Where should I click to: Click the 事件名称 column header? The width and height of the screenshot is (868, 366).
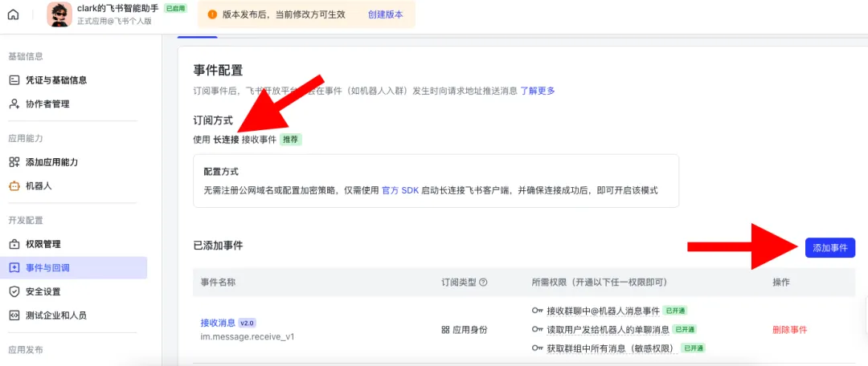tap(218, 282)
